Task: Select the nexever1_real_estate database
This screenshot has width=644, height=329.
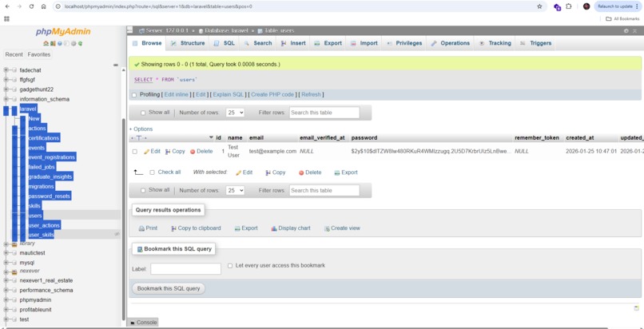Action: [x=46, y=281]
